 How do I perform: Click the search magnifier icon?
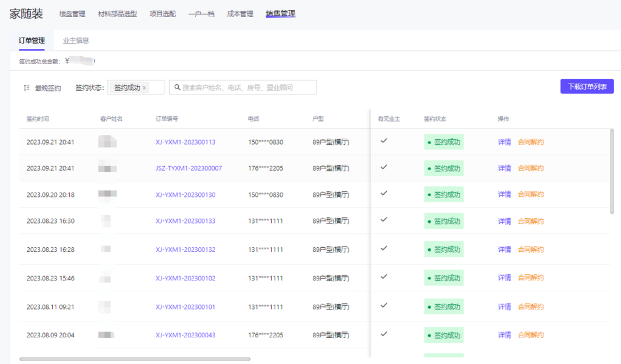point(177,87)
